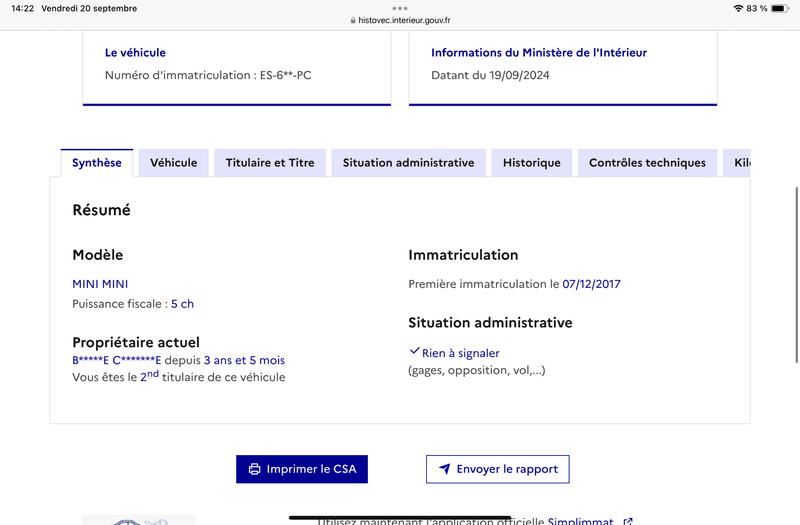This screenshot has width=800, height=525.
Task: Click the Immatriculation heading
Action: (x=463, y=255)
